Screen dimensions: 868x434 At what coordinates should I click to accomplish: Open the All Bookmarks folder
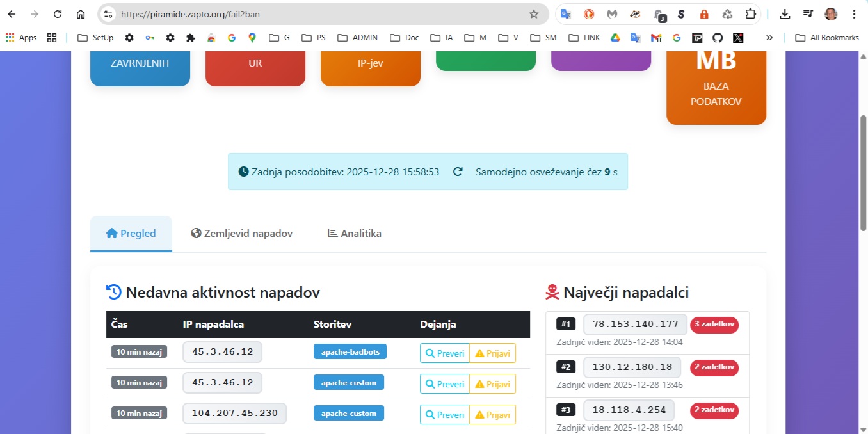coord(827,38)
